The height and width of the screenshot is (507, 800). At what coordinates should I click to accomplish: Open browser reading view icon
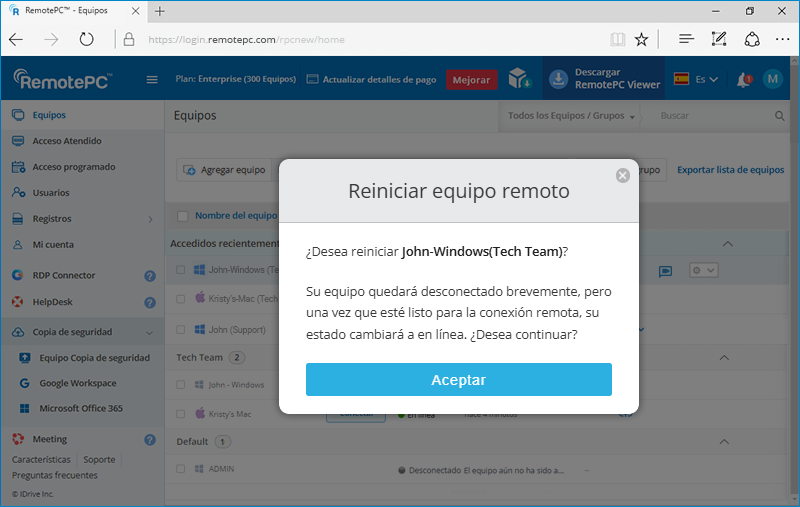(x=617, y=39)
